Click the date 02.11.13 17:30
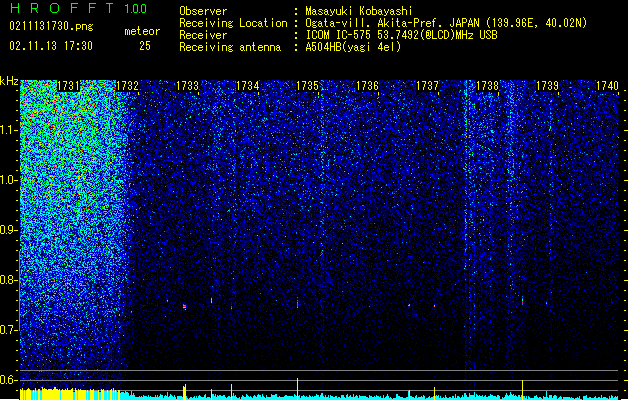Screen dimensions: 629x400 pos(51,46)
